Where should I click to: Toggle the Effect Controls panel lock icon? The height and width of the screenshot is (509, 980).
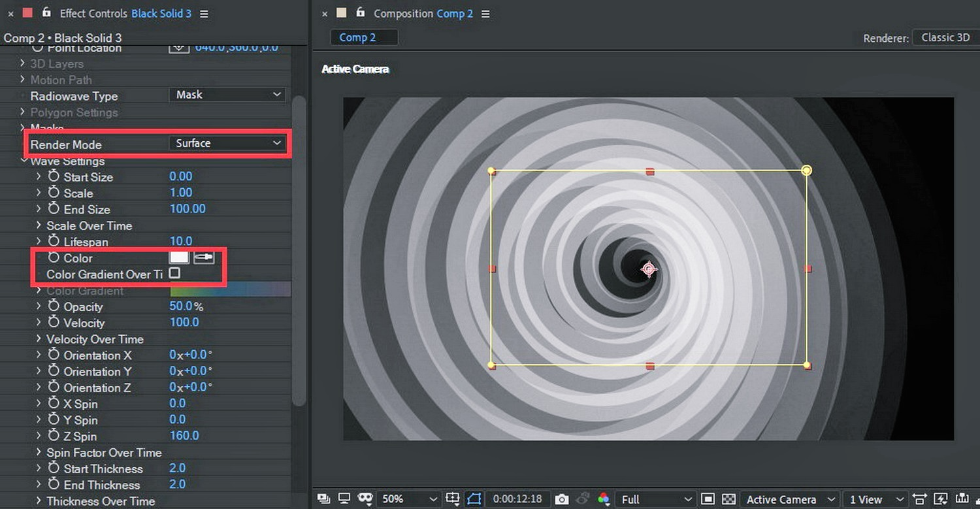tap(46, 12)
